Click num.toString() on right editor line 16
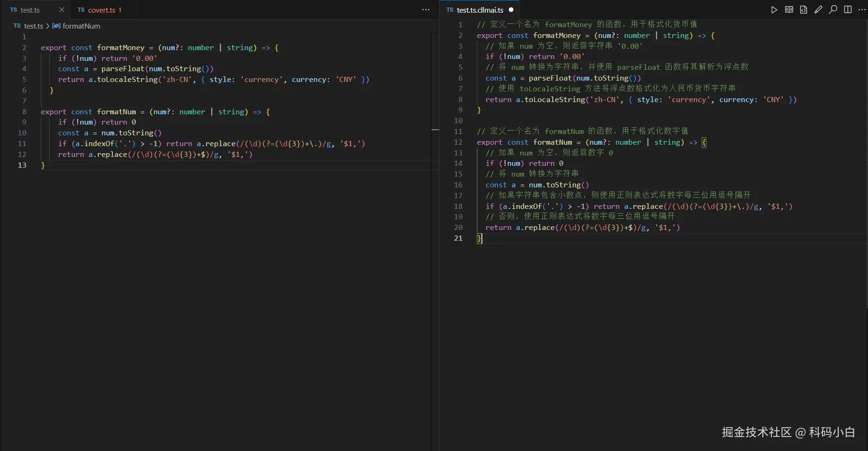868x451 pixels. click(559, 185)
